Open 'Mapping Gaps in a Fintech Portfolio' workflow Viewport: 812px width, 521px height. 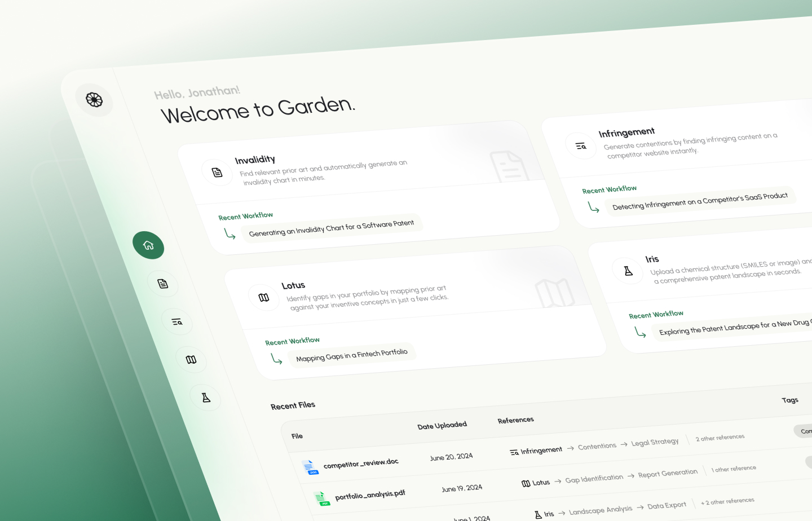click(x=351, y=355)
